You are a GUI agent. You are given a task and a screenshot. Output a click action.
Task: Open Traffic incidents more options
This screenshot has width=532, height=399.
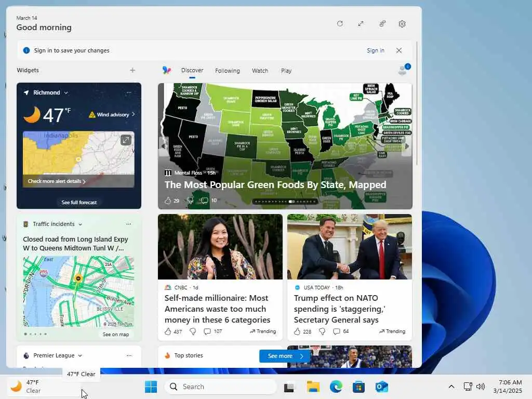pyautogui.click(x=129, y=224)
